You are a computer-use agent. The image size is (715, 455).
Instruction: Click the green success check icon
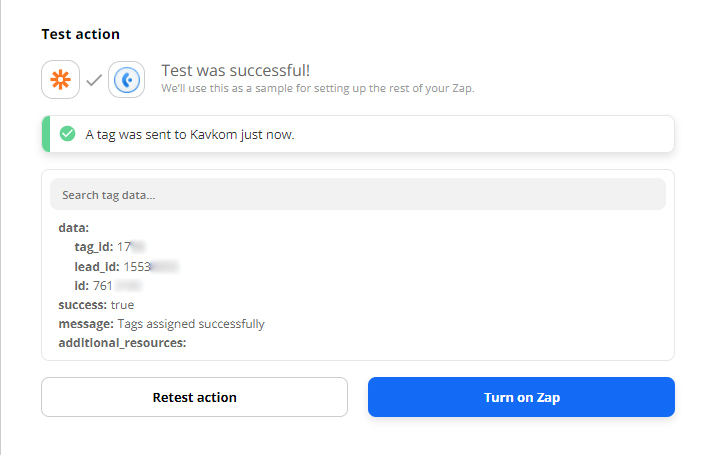(x=67, y=134)
